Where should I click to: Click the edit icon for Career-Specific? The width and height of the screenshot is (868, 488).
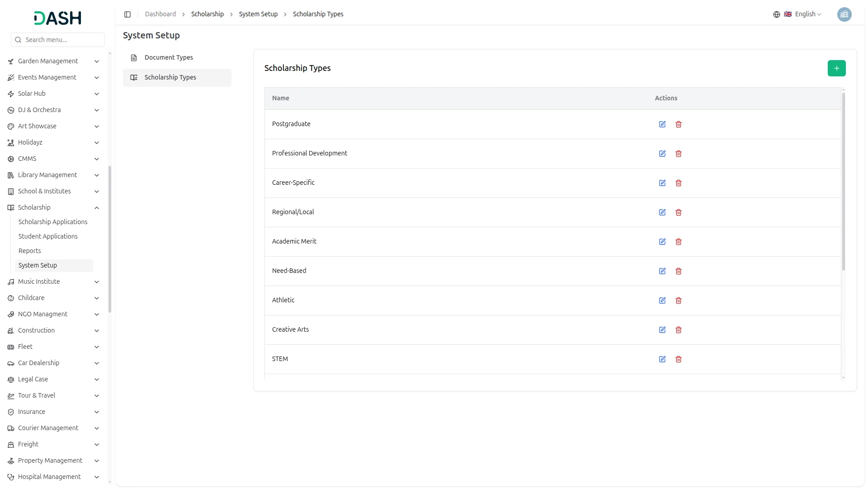662,183
